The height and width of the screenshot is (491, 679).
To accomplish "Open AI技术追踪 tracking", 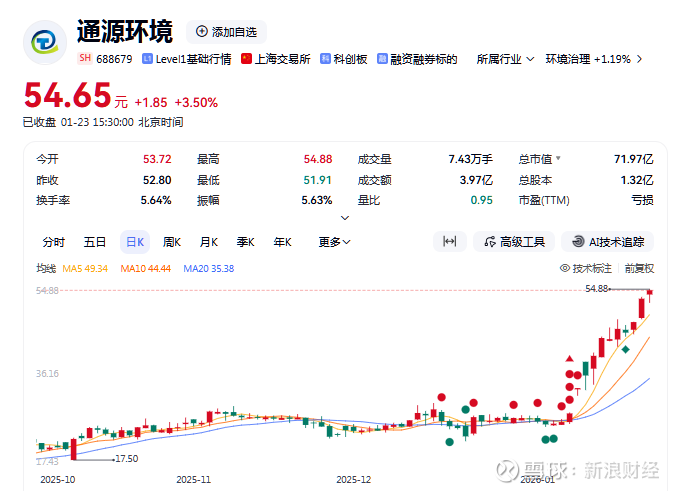I will pos(608,242).
